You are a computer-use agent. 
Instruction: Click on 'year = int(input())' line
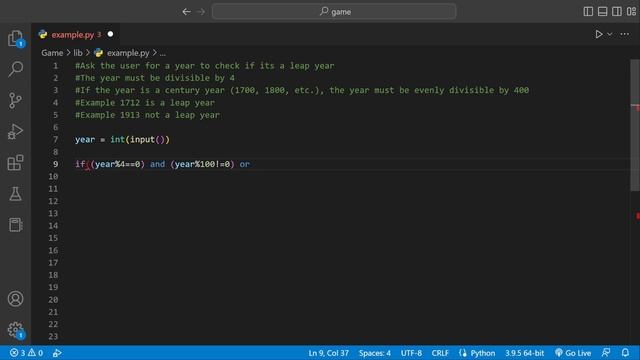pyautogui.click(x=122, y=140)
